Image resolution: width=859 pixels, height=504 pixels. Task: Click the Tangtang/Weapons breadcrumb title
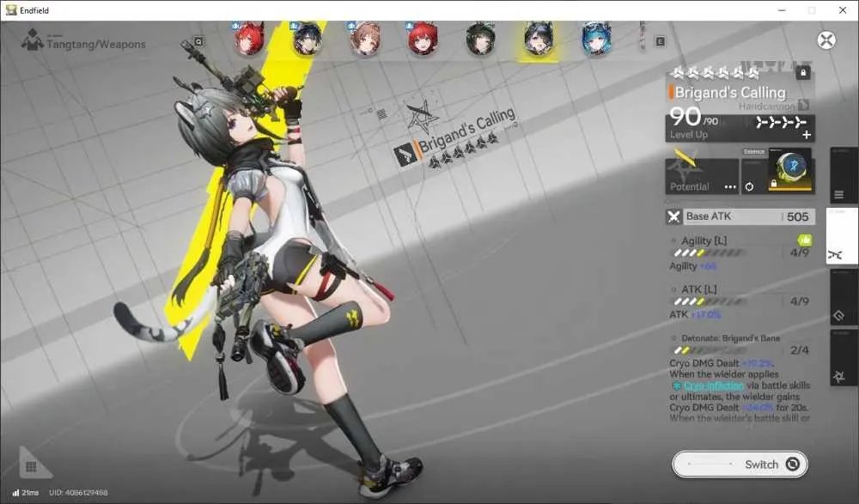pyautogui.click(x=96, y=45)
